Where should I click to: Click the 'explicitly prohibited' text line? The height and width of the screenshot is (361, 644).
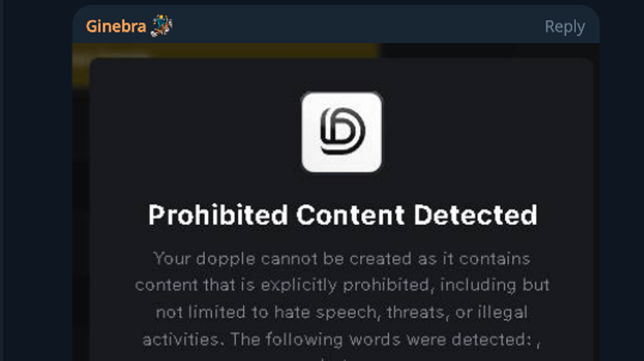click(x=342, y=285)
